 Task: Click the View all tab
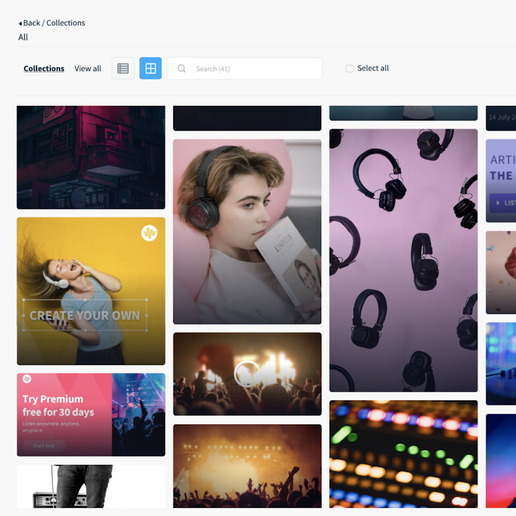[88, 69]
